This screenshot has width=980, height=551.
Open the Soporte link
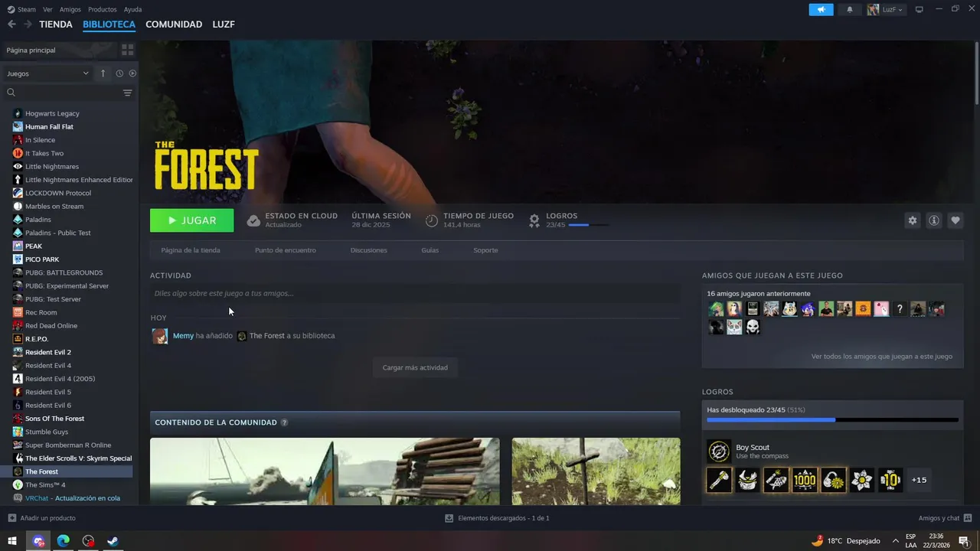(x=485, y=250)
